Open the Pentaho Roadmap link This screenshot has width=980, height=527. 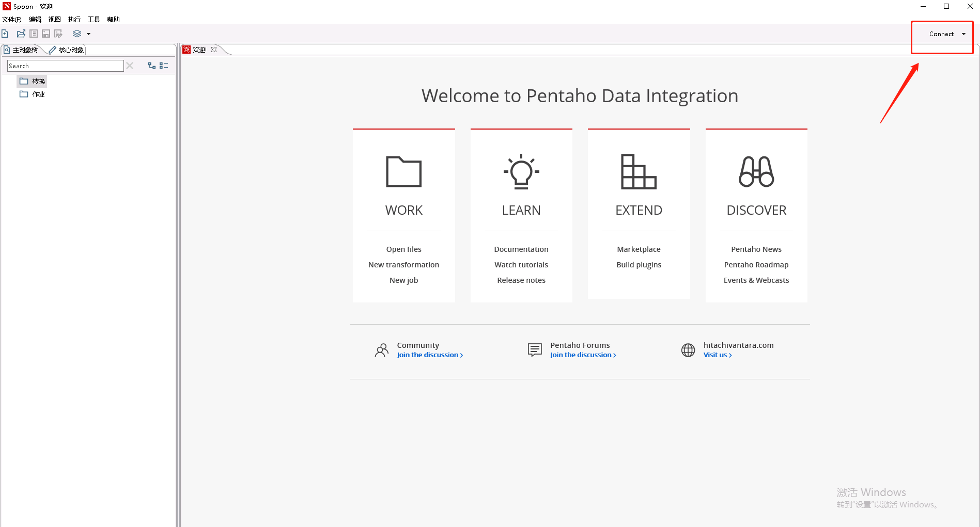tap(756, 265)
